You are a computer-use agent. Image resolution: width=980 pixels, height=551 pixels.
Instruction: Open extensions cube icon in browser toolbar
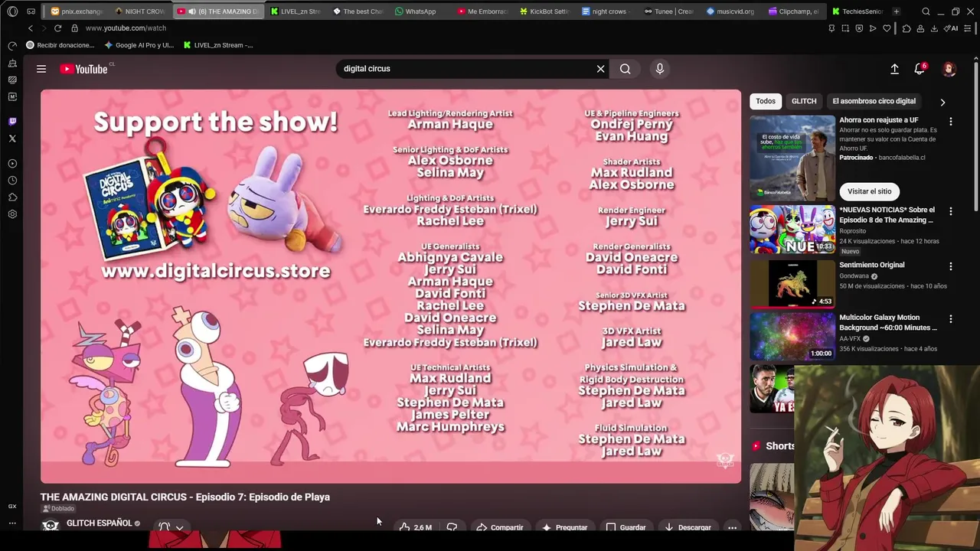coord(906,28)
